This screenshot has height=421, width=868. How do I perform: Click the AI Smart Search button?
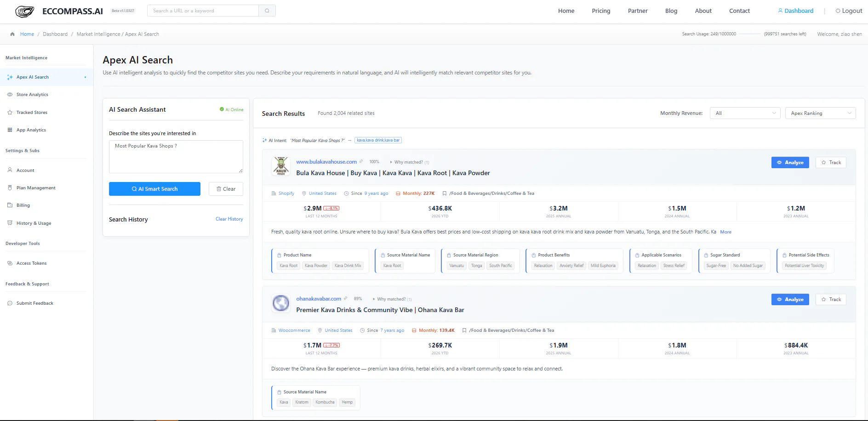tap(154, 189)
